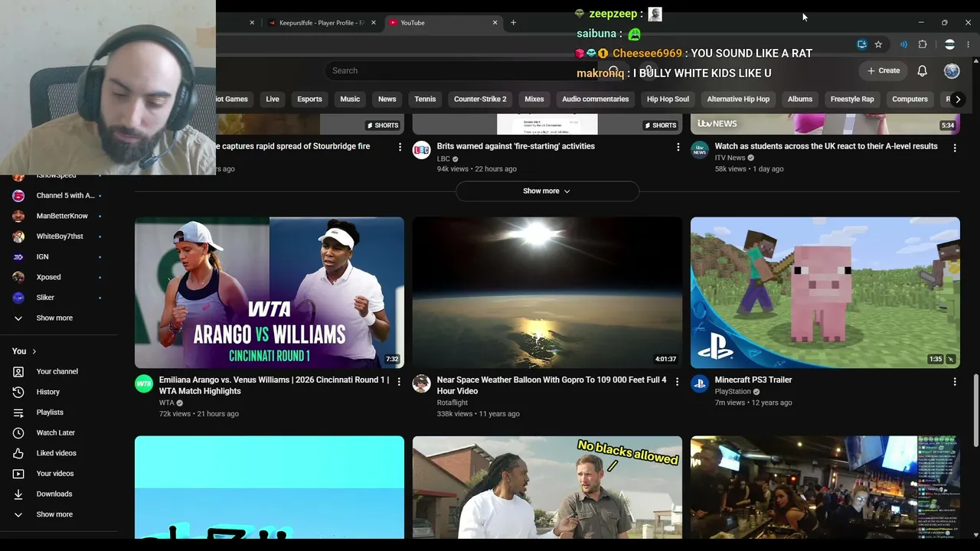Expand the news shelf with Show more

click(x=547, y=191)
